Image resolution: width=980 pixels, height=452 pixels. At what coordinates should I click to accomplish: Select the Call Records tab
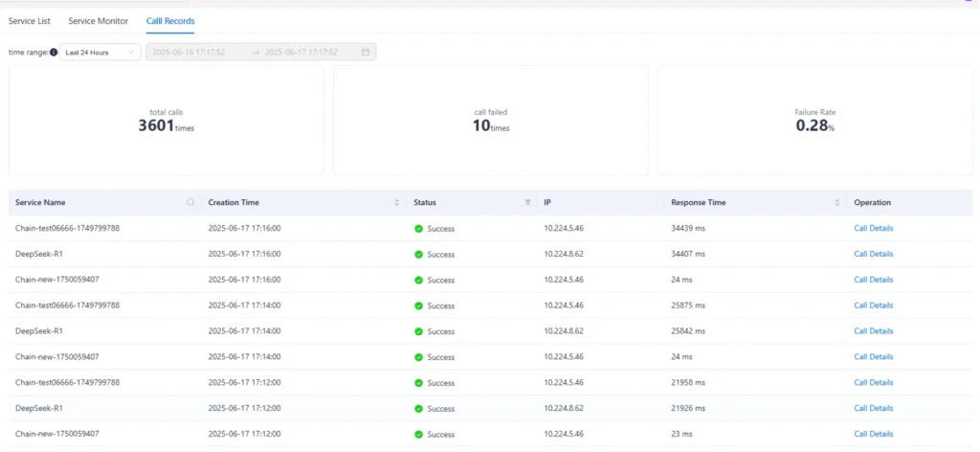pos(169,20)
